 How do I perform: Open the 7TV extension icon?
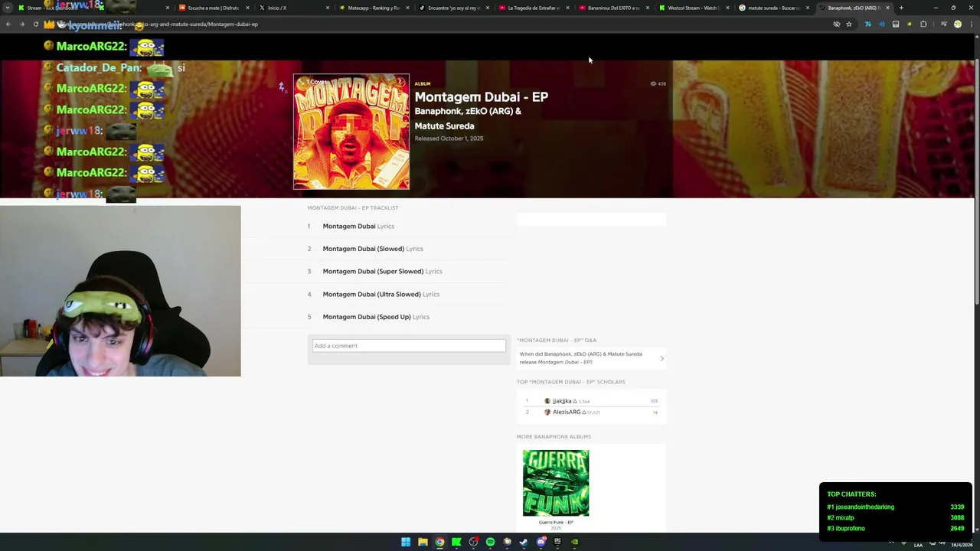(x=867, y=24)
